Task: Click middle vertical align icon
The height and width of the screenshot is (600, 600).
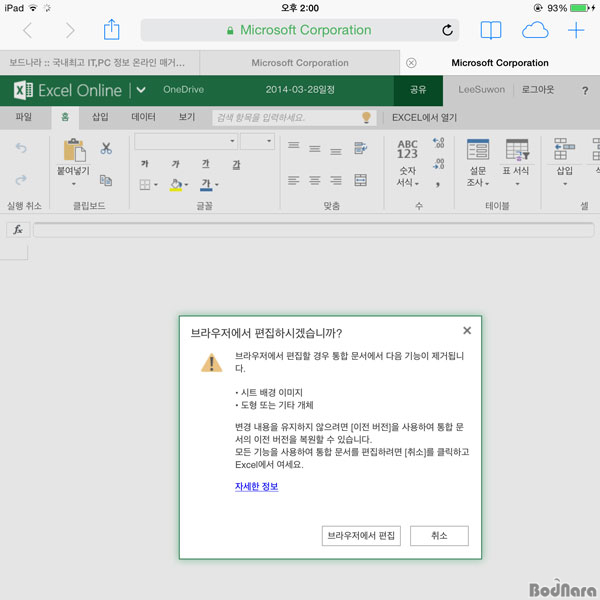Action: click(315, 148)
